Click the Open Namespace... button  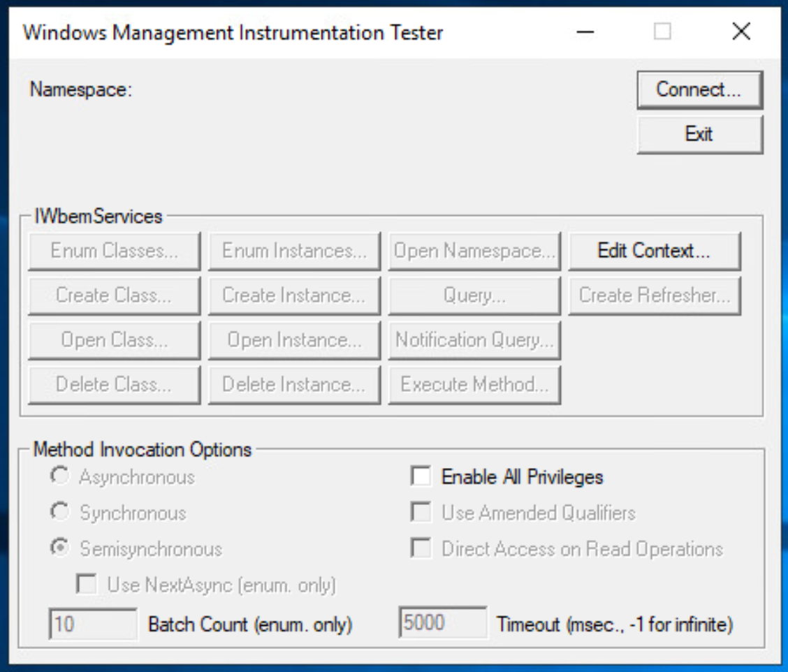474,251
